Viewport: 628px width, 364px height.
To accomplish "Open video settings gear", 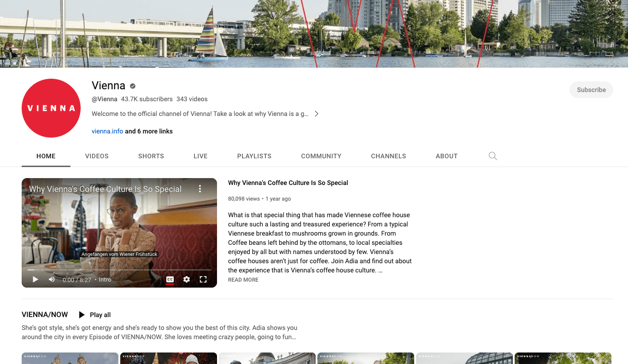I will (187, 279).
